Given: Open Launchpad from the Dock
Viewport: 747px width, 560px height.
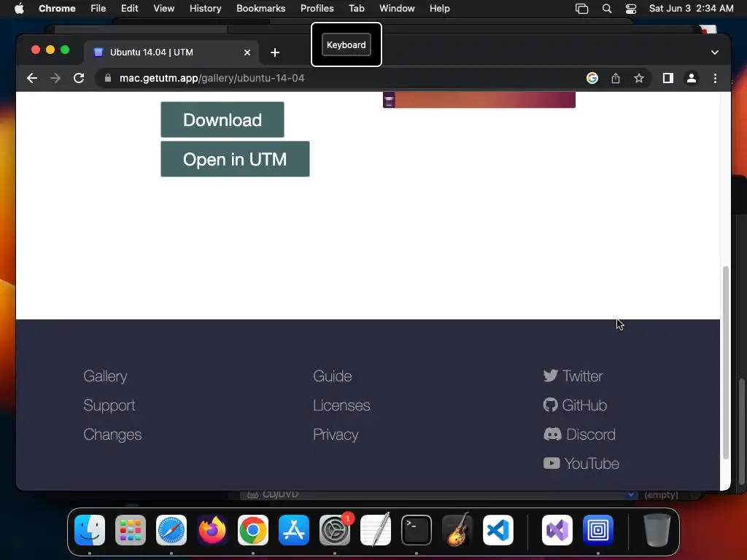Looking at the screenshot, I should pyautogui.click(x=131, y=530).
